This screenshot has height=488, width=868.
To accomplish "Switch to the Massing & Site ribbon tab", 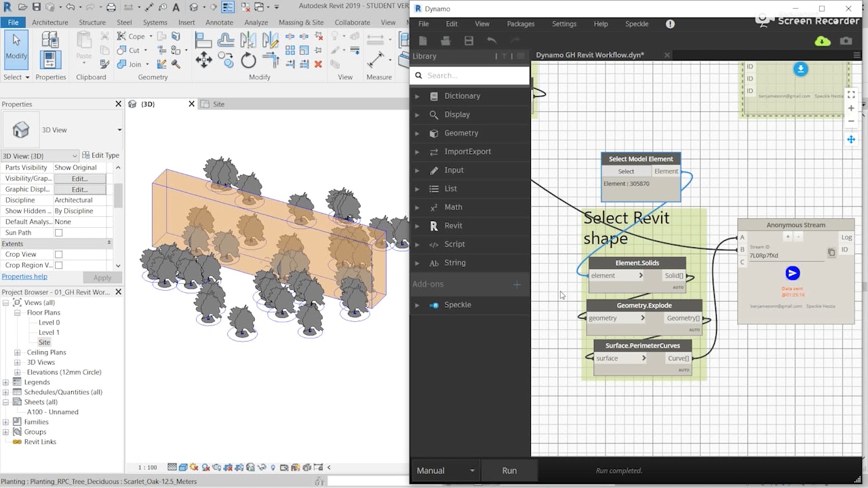I will point(300,22).
